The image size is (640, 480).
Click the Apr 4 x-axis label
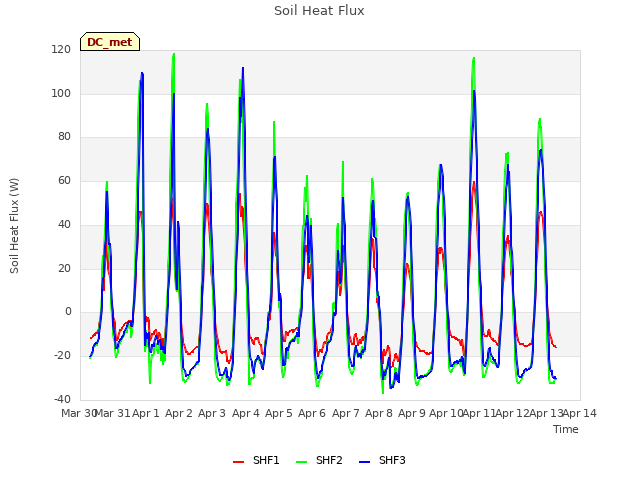[x=246, y=413]
